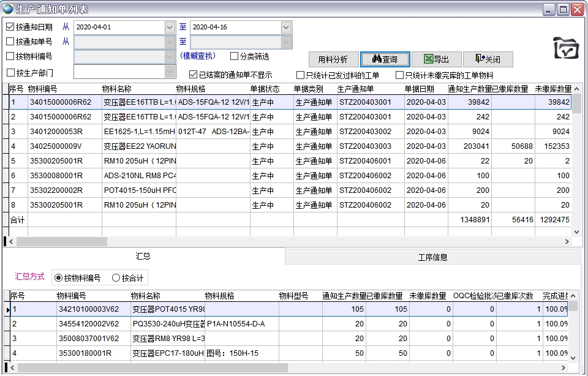Enable the 按通知单号 checkbox
The image size is (588, 376).
coord(10,42)
